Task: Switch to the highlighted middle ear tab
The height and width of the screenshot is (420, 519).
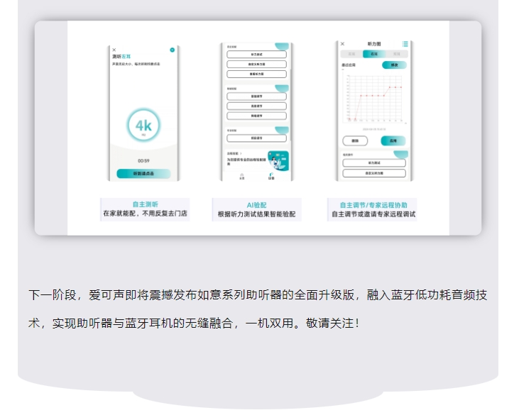Action: [x=373, y=54]
